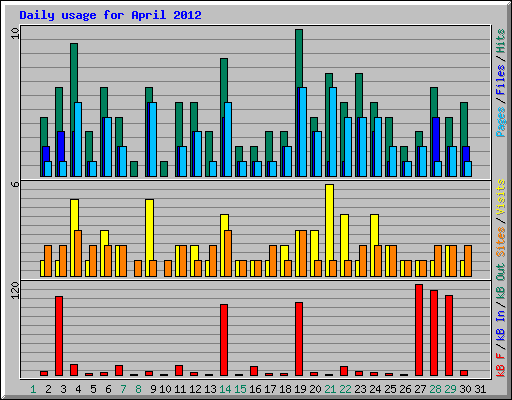Viewport: 512px width, 400px height.
Task: Click the "Daily usage for April 2012" title
Action: 110,15
